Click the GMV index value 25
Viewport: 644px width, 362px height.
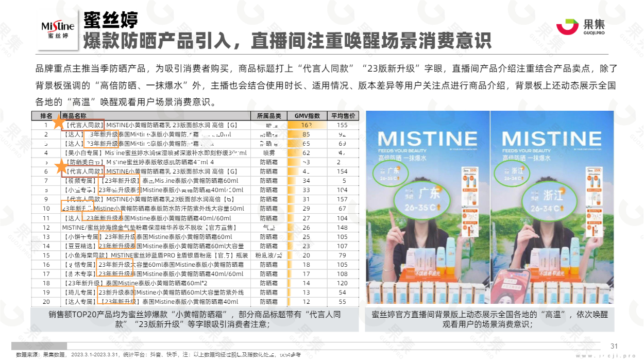(x=307, y=236)
